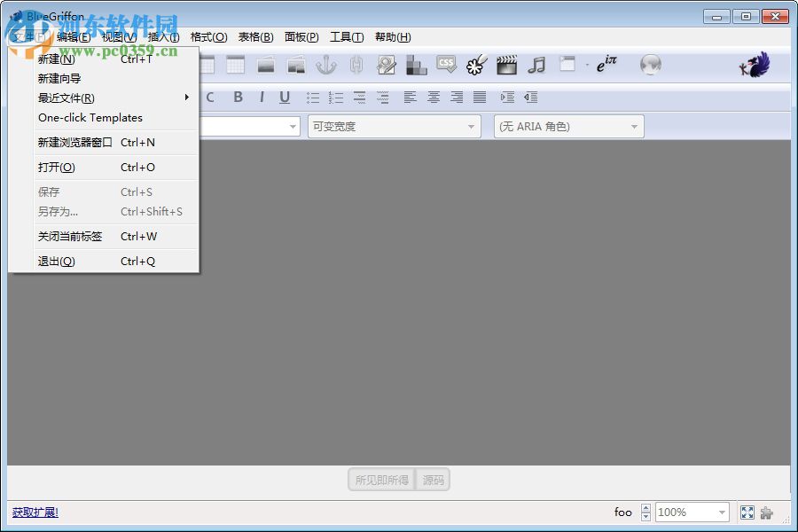Click the gray blocks color palette icon

coord(417,65)
